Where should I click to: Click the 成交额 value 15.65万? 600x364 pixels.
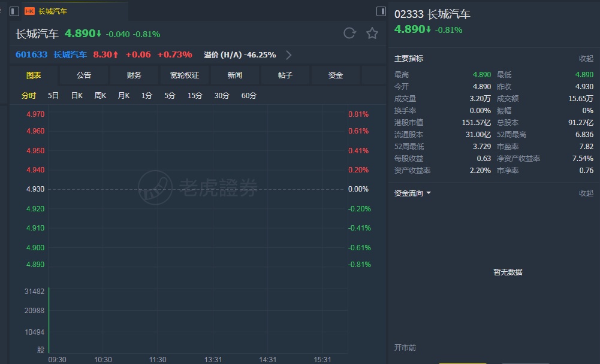(581, 99)
